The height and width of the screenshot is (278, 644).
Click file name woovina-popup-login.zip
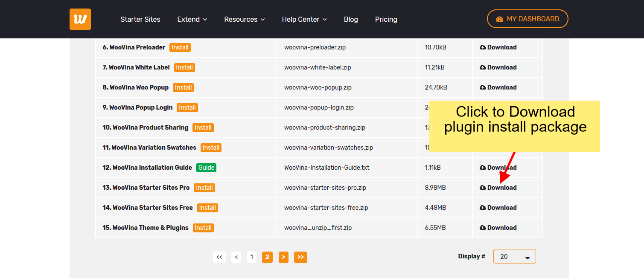pos(319,107)
